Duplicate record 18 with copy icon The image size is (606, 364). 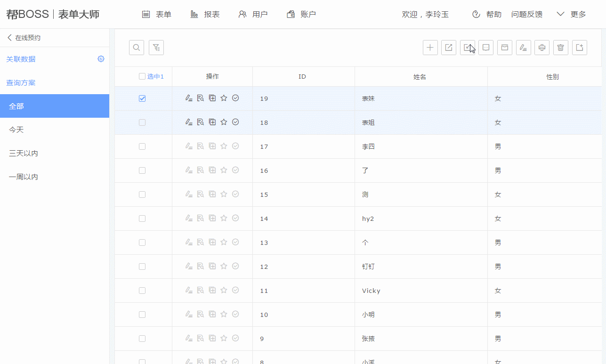(212, 122)
